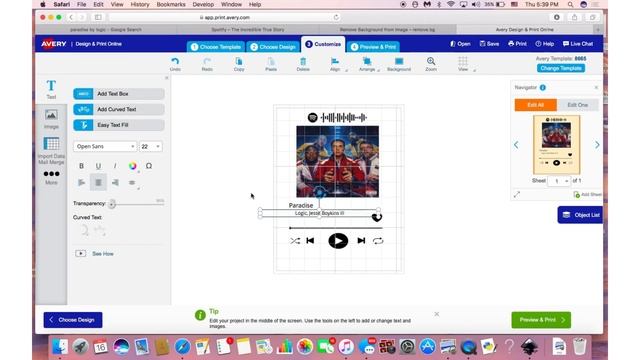Open Import Data Mail Merge

pyautogui.click(x=51, y=151)
